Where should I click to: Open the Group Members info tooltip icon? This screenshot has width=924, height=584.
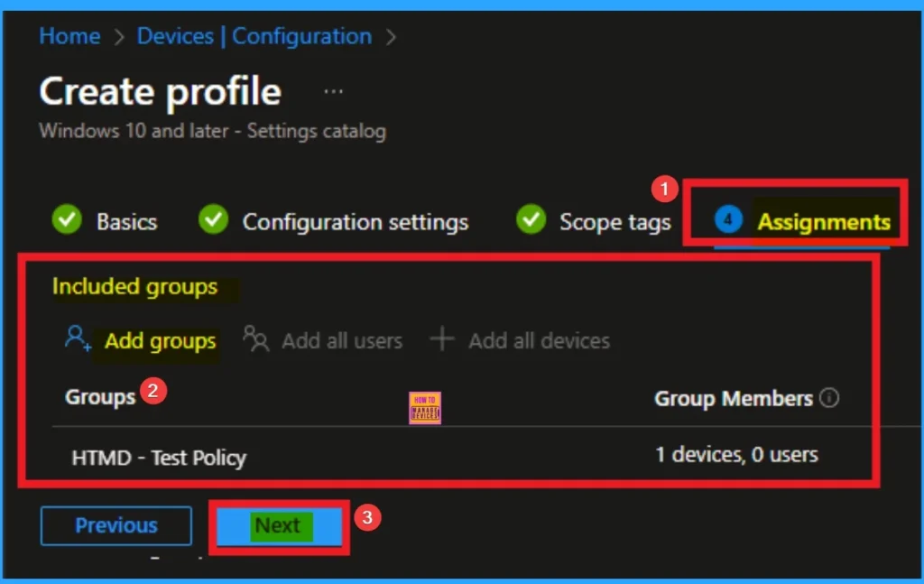coord(830,397)
